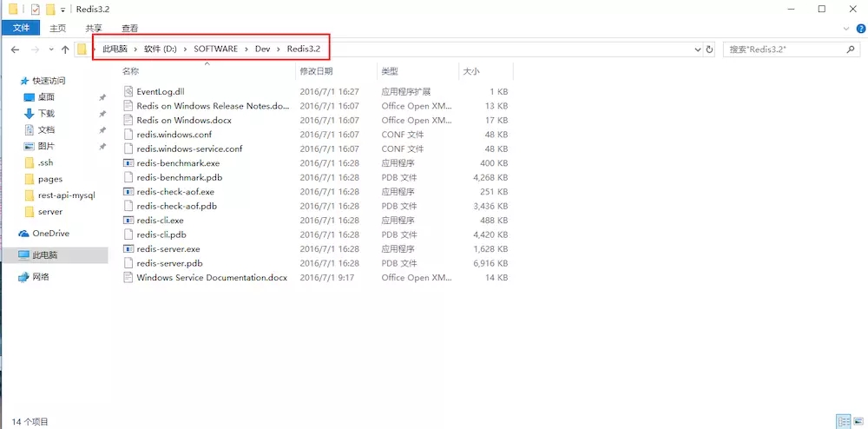Sort by the 大小 column header

pos(471,71)
